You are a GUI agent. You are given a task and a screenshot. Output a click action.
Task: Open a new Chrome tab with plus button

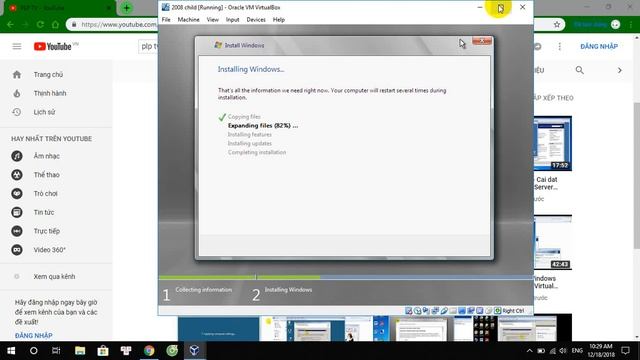[x=127, y=8]
